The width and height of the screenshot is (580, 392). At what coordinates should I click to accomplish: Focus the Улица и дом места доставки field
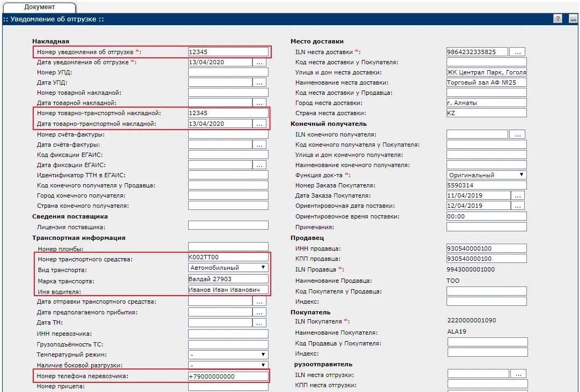point(486,72)
